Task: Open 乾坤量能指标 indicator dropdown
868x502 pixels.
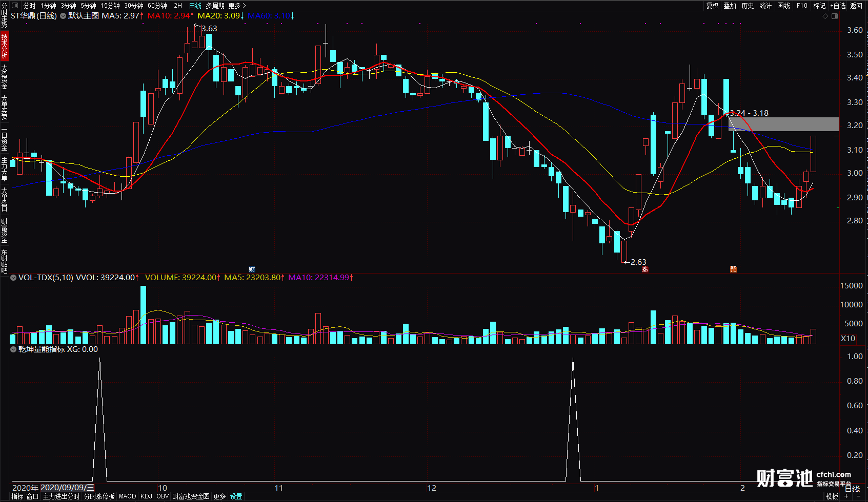Action: click(13, 349)
